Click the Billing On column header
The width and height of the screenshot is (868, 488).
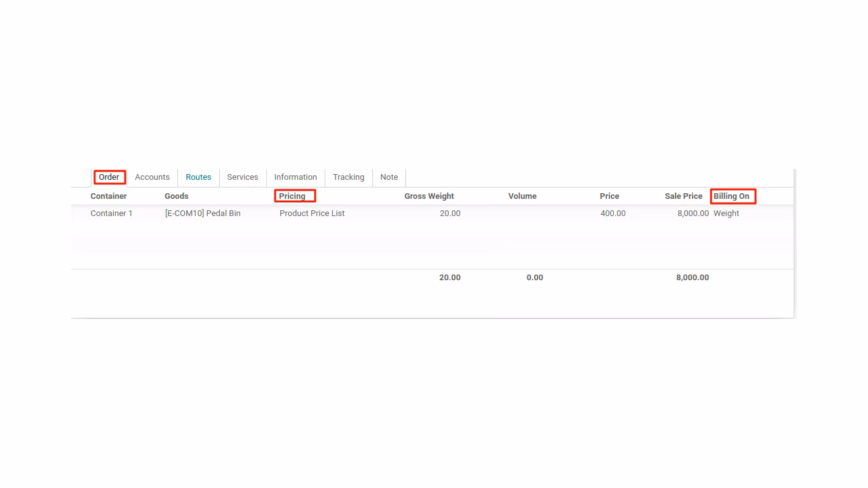[x=731, y=196]
